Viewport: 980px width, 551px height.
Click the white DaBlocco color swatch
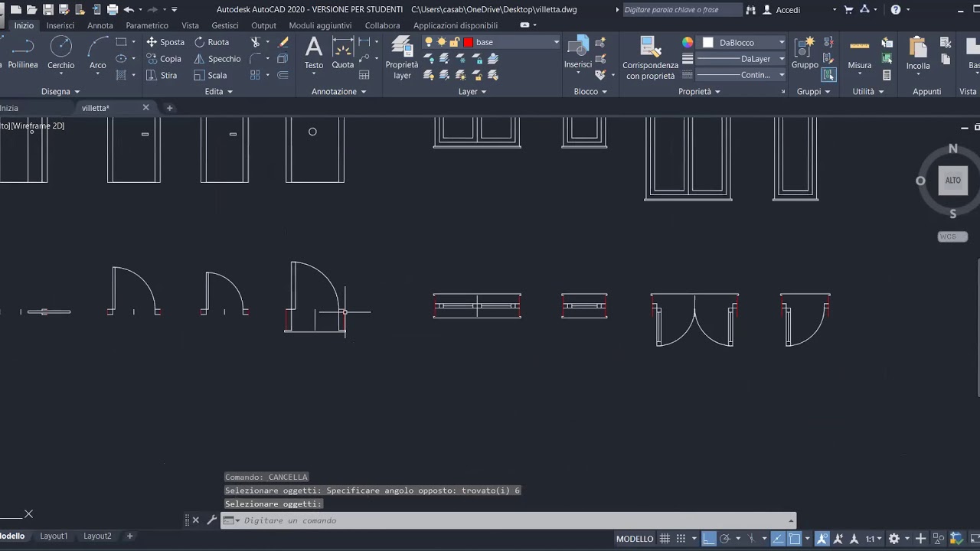click(708, 43)
